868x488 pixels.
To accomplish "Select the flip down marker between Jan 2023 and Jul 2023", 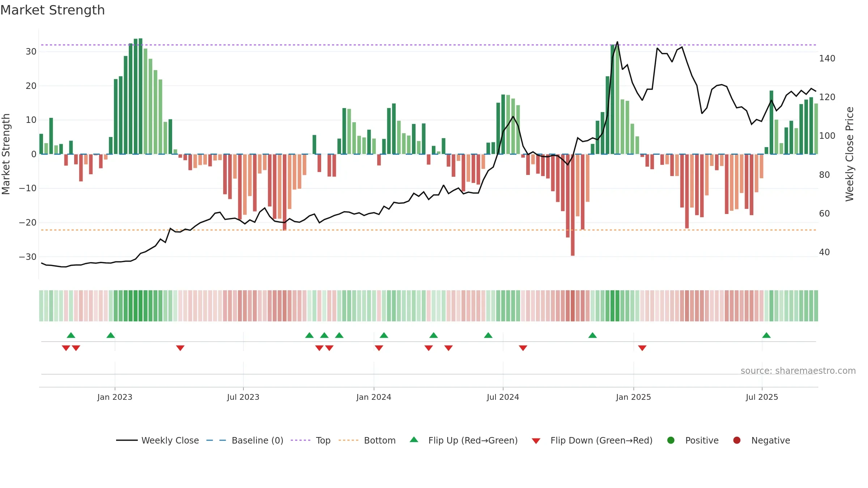I will point(180,348).
